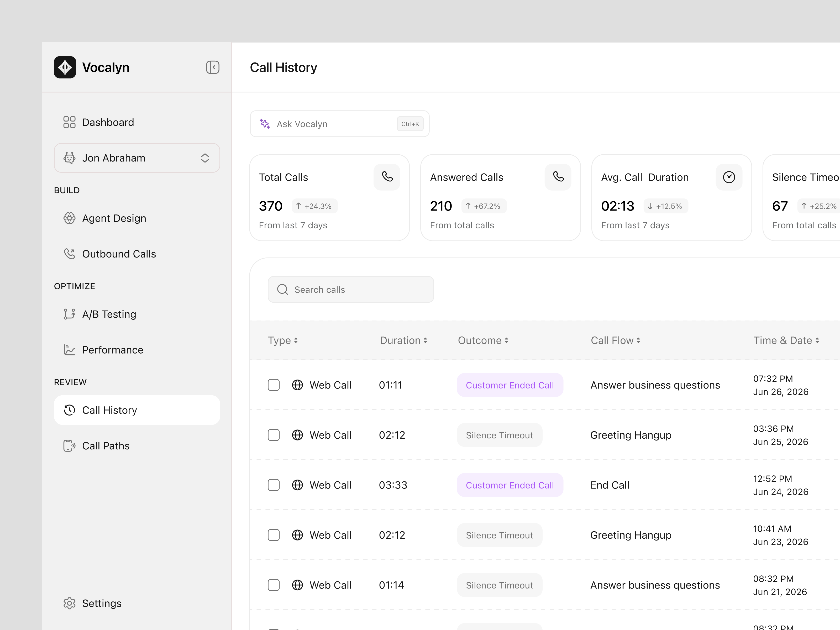The height and width of the screenshot is (630, 840).
Task: Click the up arrow in Total Calls +24.3% badge
Action: (x=299, y=206)
